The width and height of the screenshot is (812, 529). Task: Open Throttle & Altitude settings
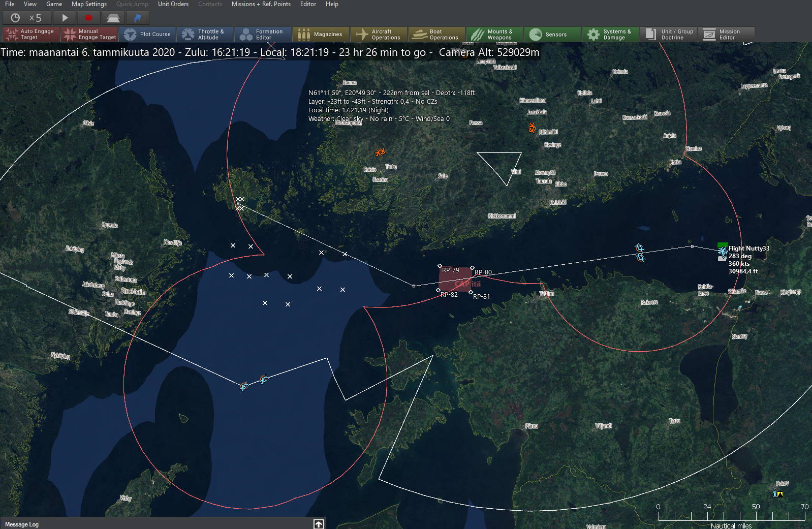tap(205, 35)
